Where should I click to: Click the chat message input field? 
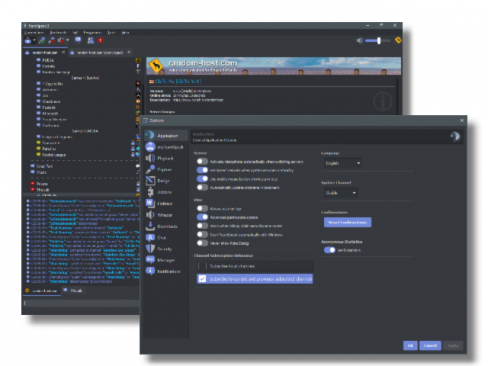tap(81, 303)
